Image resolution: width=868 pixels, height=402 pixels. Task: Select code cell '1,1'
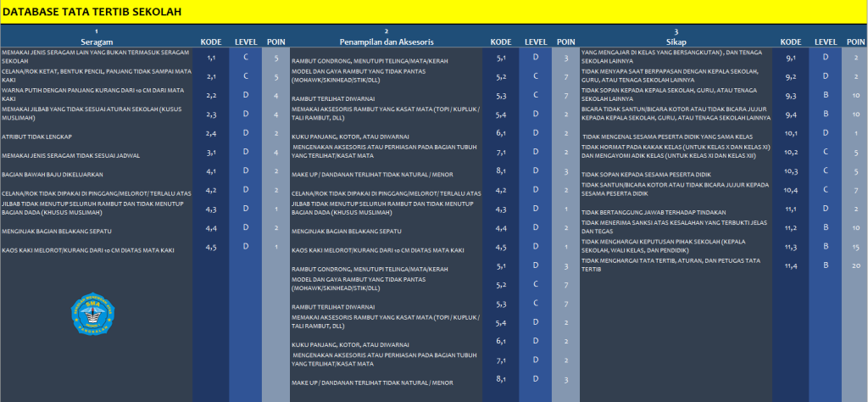211,57
